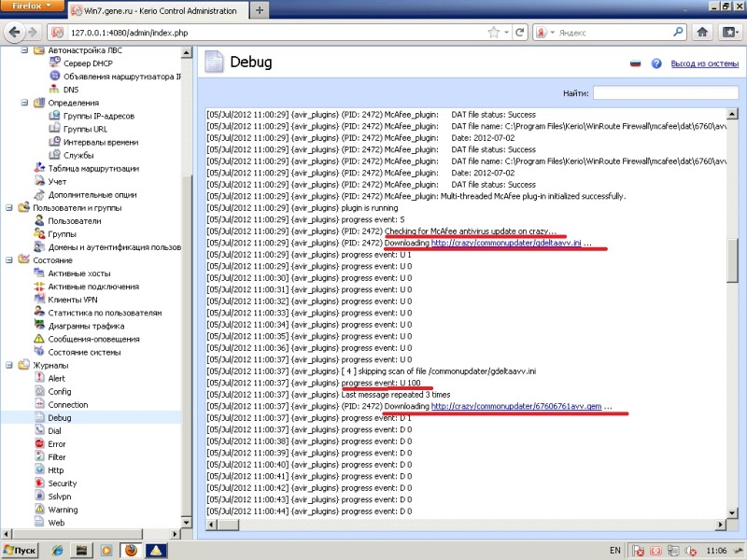The height and width of the screenshot is (560, 747).
Task: Collapse the Определения tree node
Action: point(23,103)
